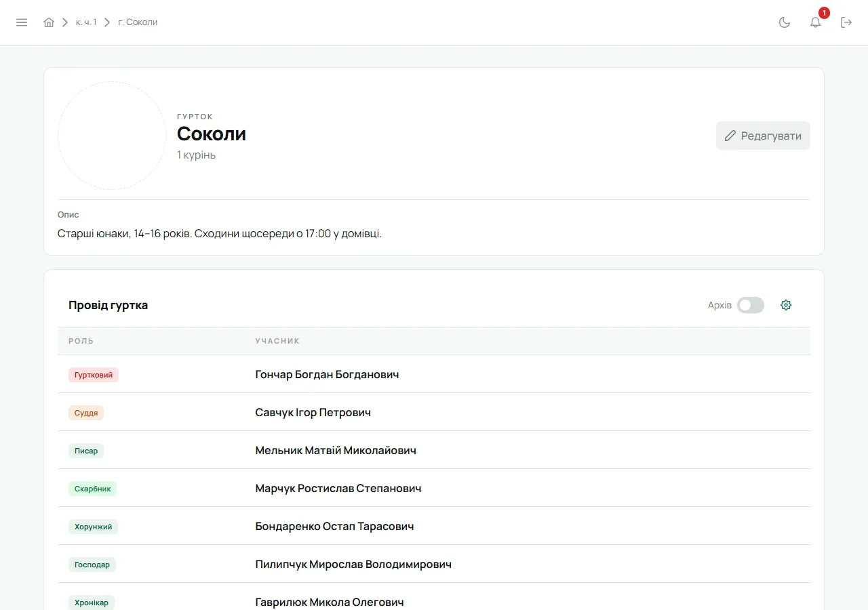
Task: Click the empty group avatar circle
Action: pos(112,136)
